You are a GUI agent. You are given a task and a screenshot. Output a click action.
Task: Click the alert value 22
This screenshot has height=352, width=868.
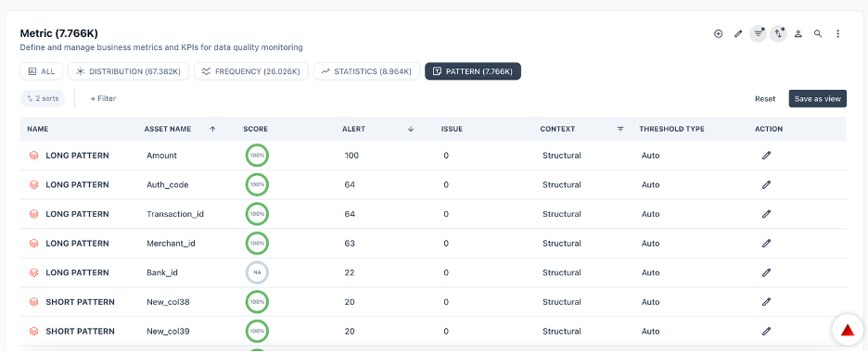pyautogui.click(x=350, y=272)
